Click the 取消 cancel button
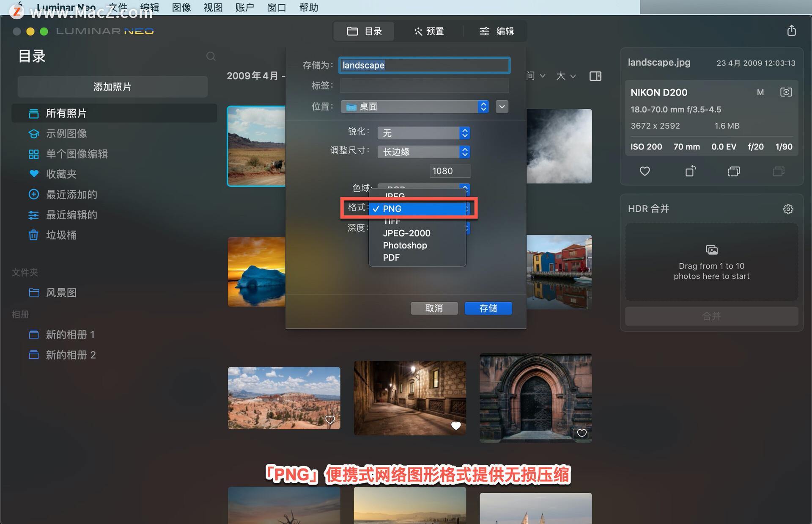 434,309
